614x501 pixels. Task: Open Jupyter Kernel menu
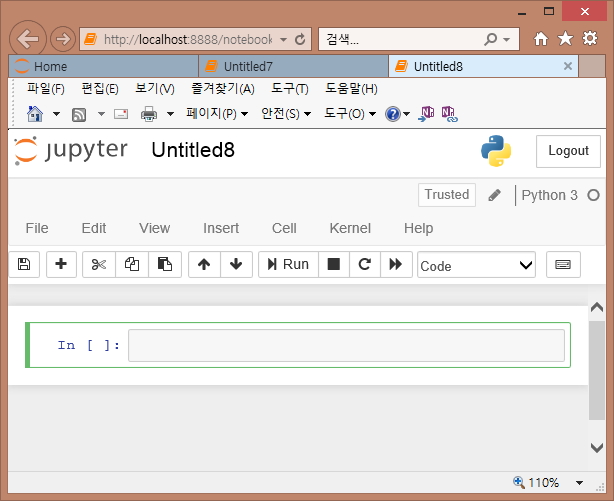350,228
